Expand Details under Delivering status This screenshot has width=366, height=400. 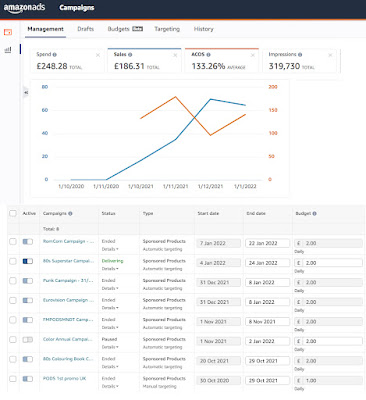pyautogui.click(x=110, y=269)
